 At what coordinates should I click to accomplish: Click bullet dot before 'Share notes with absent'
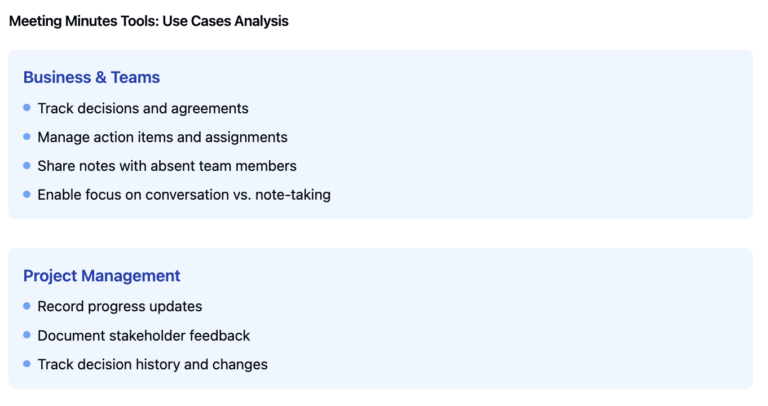(27, 166)
